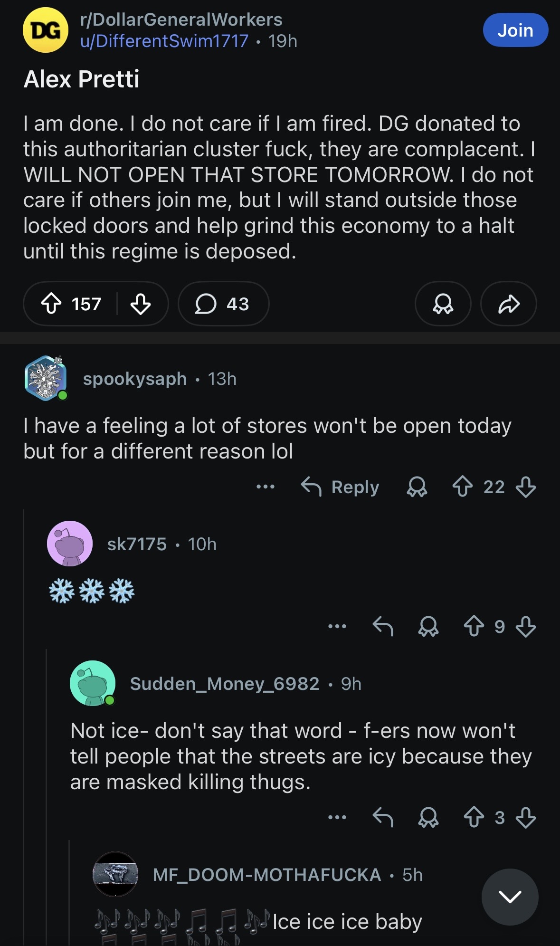Upvote spookysaph's comment

pyautogui.click(x=462, y=487)
